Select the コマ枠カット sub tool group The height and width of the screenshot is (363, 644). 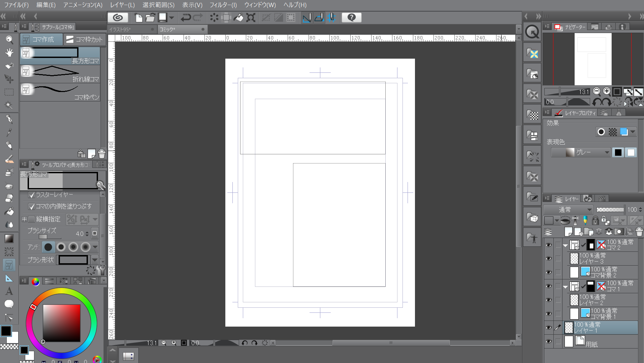(85, 39)
